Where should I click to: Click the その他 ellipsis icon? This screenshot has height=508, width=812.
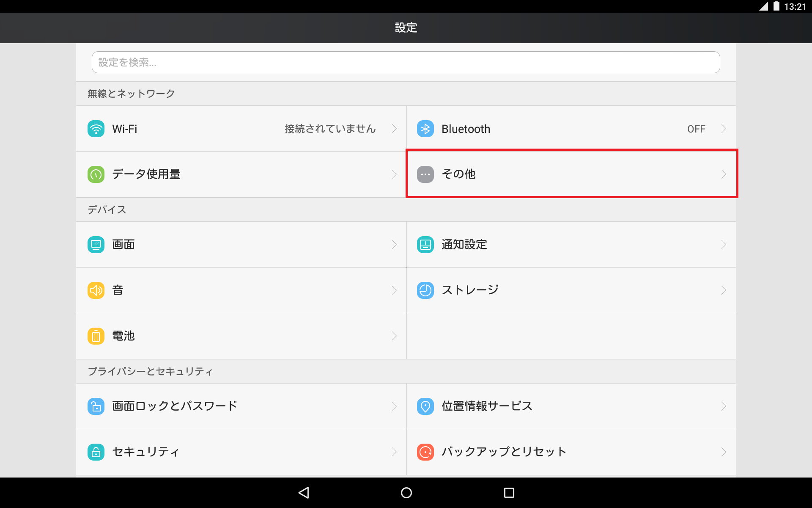pyautogui.click(x=425, y=174)
